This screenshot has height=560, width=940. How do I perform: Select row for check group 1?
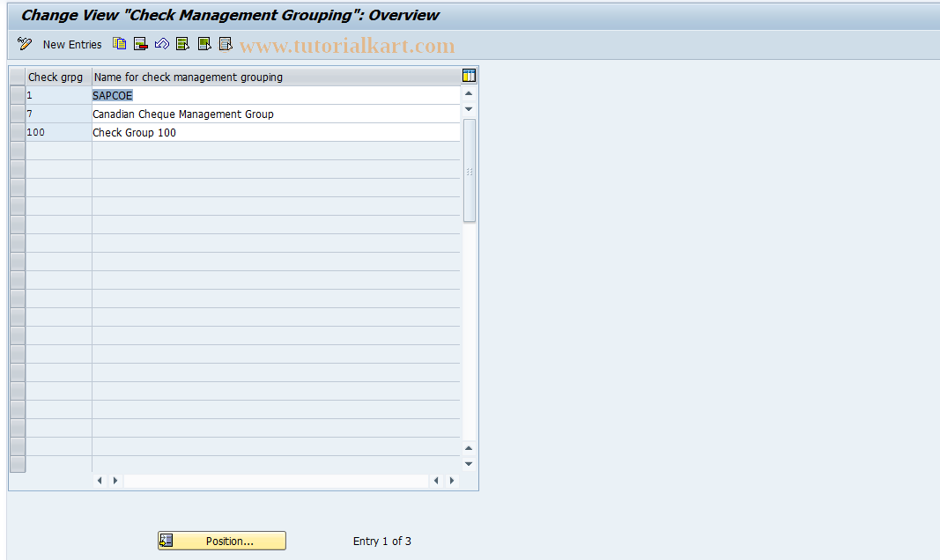(x=18, y=95)
